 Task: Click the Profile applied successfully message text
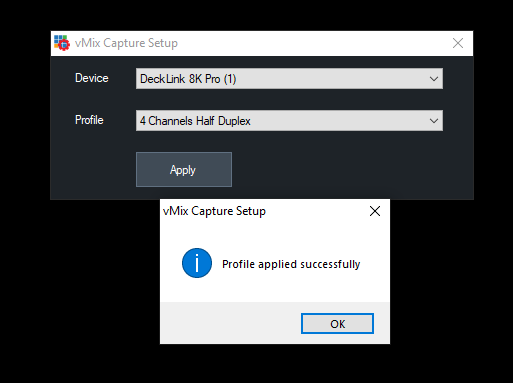[x=291, y=264]
